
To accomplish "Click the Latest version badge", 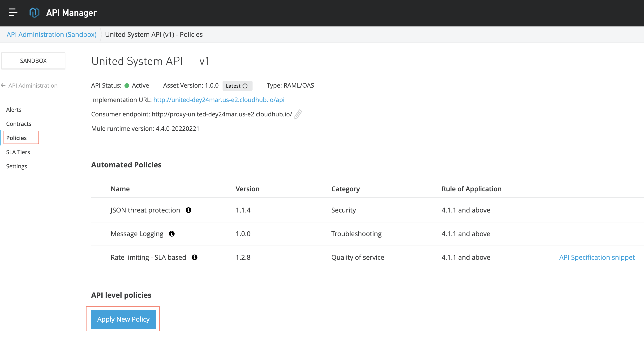I will pos(237,86).
